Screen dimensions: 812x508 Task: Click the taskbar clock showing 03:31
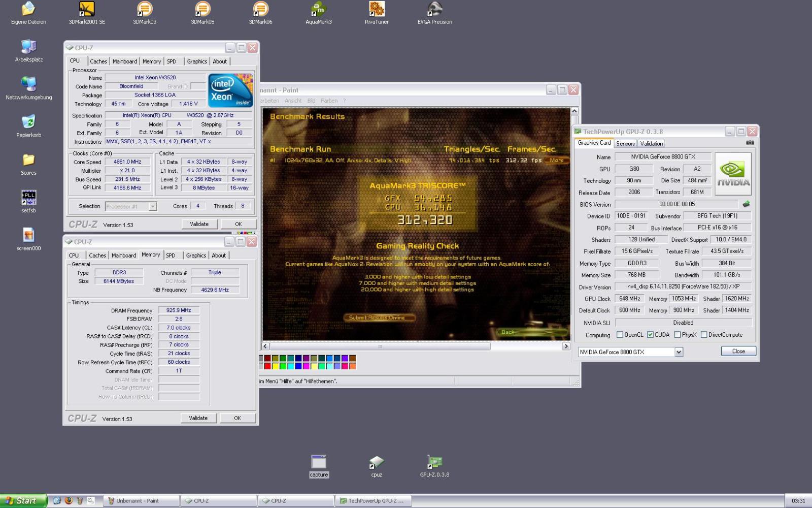(x=798, y=501)
